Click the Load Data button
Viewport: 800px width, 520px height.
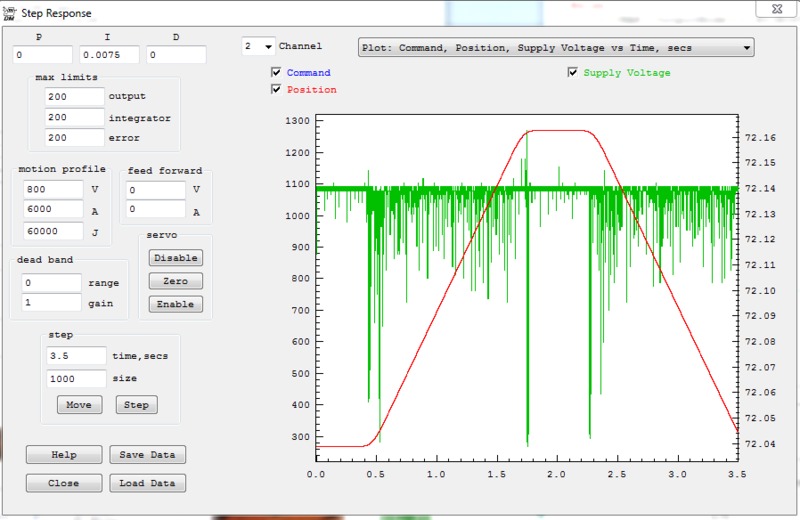[x=147, y=483]
